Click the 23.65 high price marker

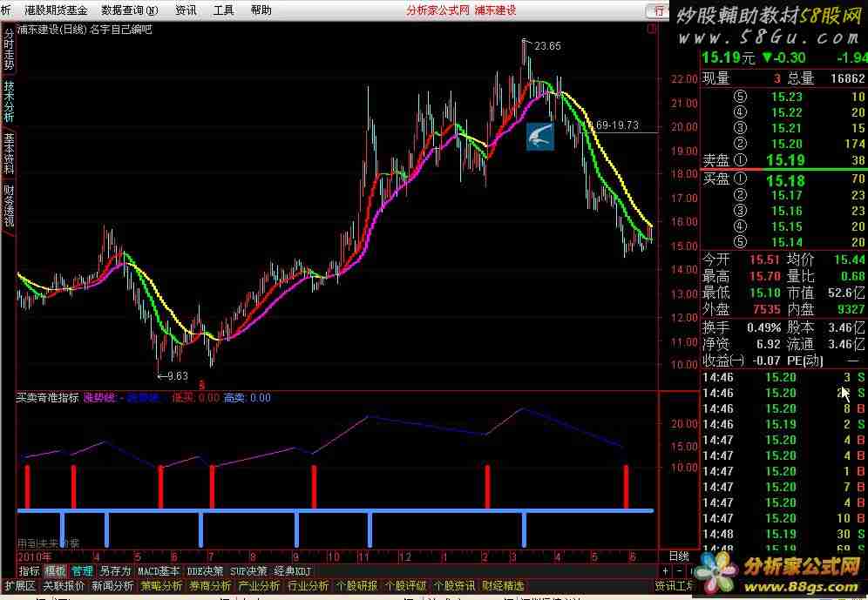(x=546, y=46)
